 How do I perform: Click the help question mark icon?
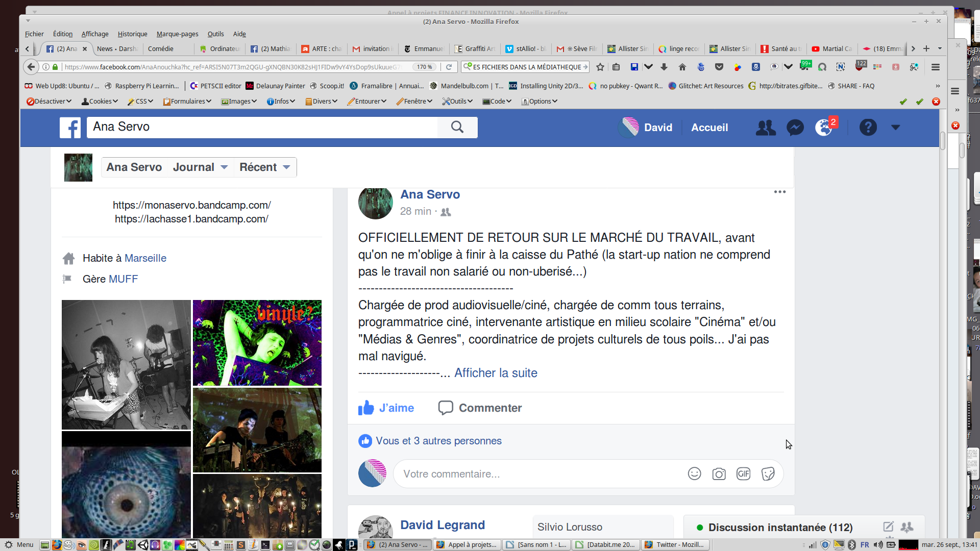(868, 128)
